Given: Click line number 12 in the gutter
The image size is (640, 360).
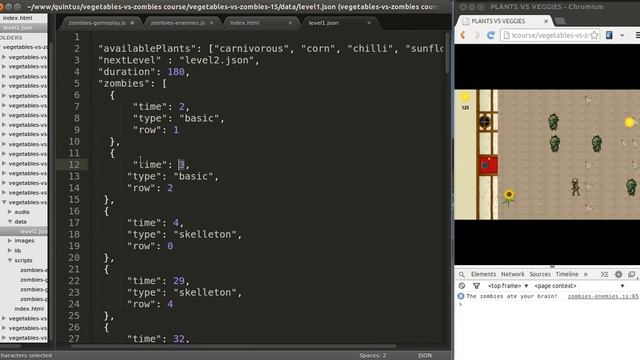Looking at the screenshot, I should [x=74, y=164].
